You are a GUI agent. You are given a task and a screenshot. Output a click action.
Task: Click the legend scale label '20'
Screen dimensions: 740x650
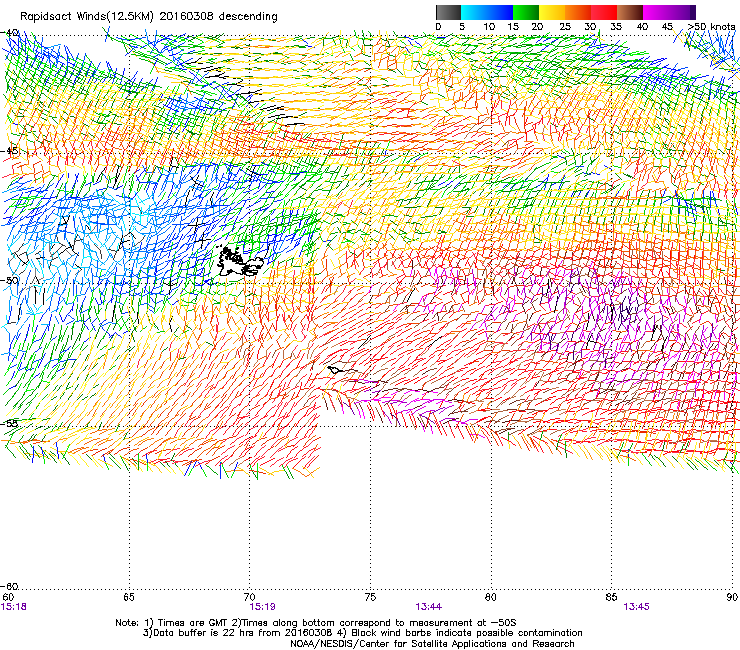click(x=537, y=27)
